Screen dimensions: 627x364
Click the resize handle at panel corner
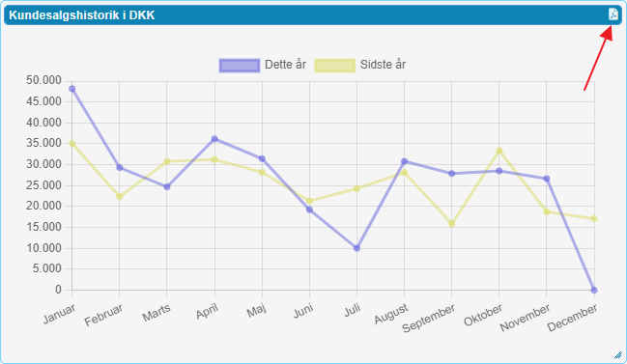click(x=617, y=354)
